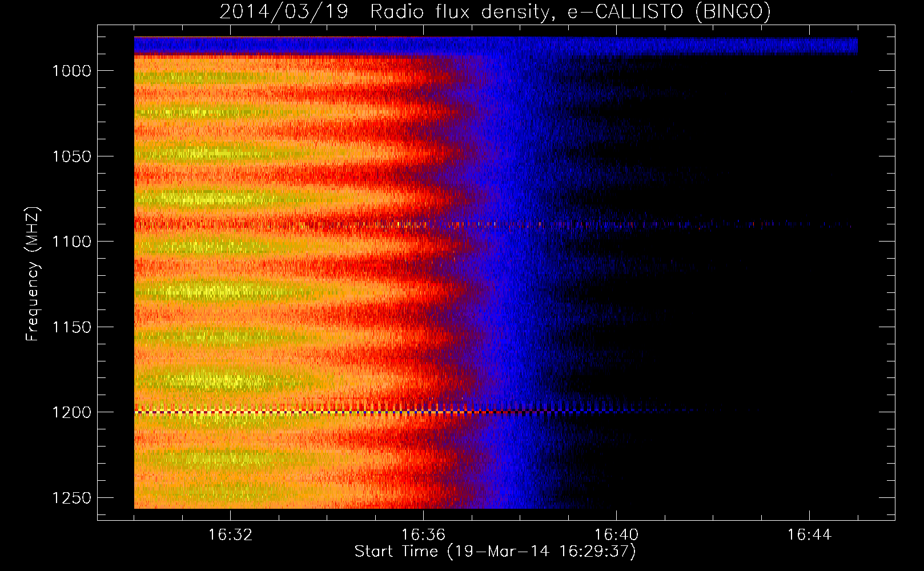This screenshot has height=571, width=924.
Task: Click the '16:44' time axis label
Action: [809, 535]
